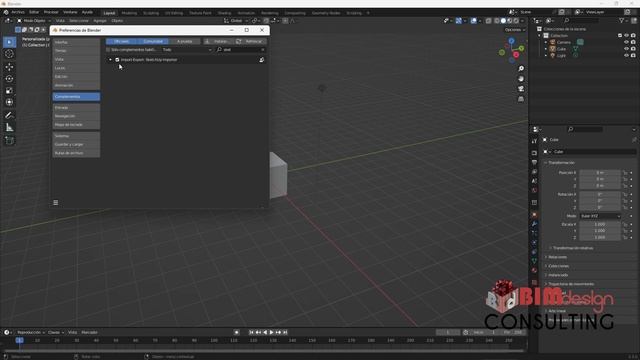640x360 pixels.
Task: Hide the Light object in the outliner
Action: point(626,55)
